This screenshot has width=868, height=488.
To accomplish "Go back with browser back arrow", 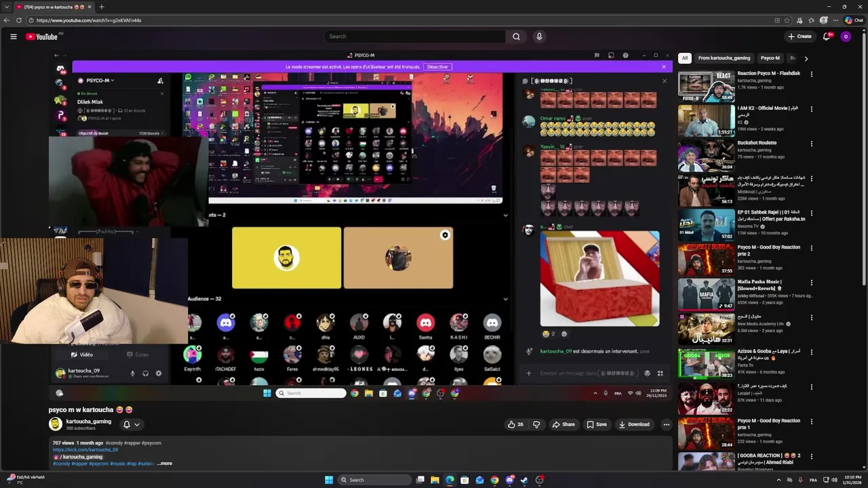I will 7,20.
